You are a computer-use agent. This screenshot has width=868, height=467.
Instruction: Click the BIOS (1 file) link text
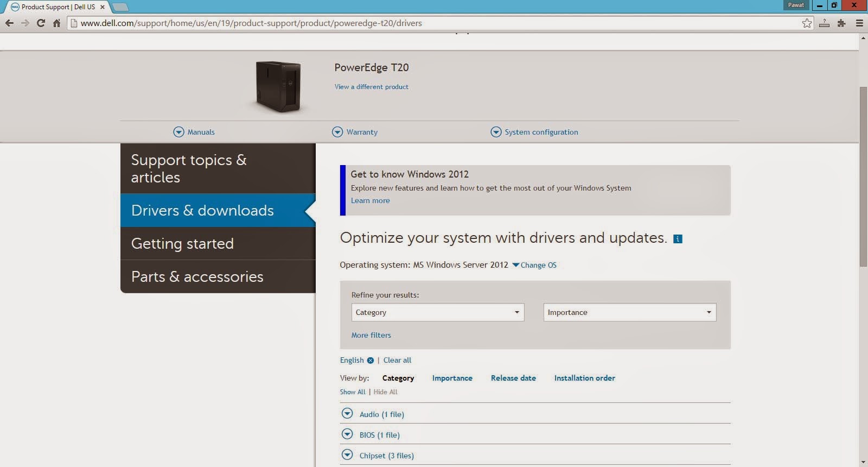click(x=380, y=435)
